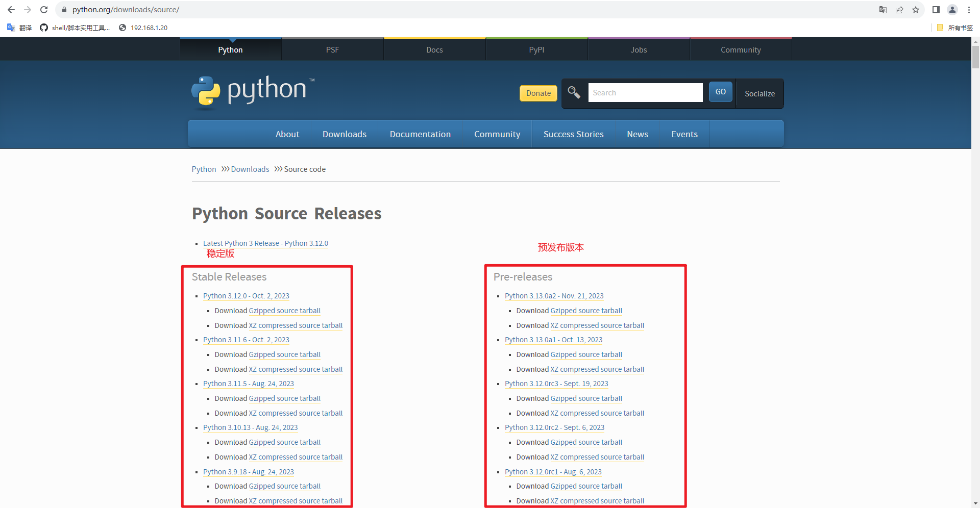The image size is (980, 508).
Task: Open Python 3.12.0rc3 - Sept. 19, 2023 pre-release
Action: [557, 384]
